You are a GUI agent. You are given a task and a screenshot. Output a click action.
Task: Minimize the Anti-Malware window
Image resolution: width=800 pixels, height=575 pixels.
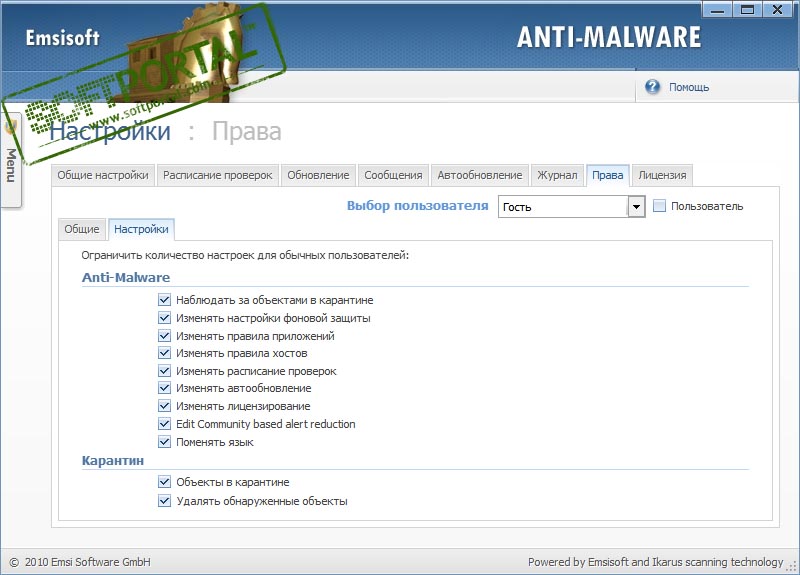point(717,9)
